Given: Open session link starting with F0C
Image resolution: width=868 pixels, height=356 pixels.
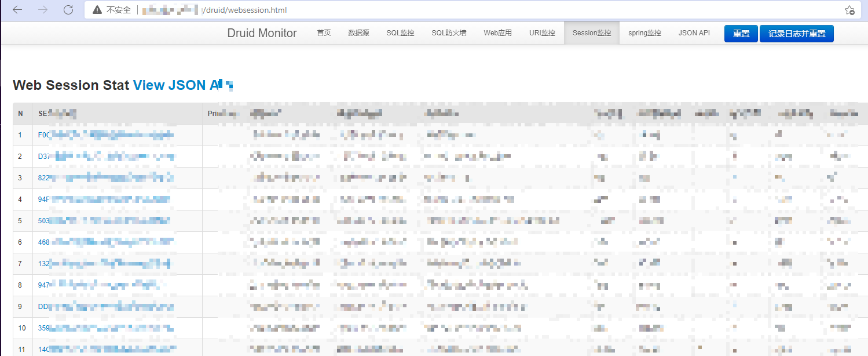Looking at the screenshot, I should click(106, 135).
